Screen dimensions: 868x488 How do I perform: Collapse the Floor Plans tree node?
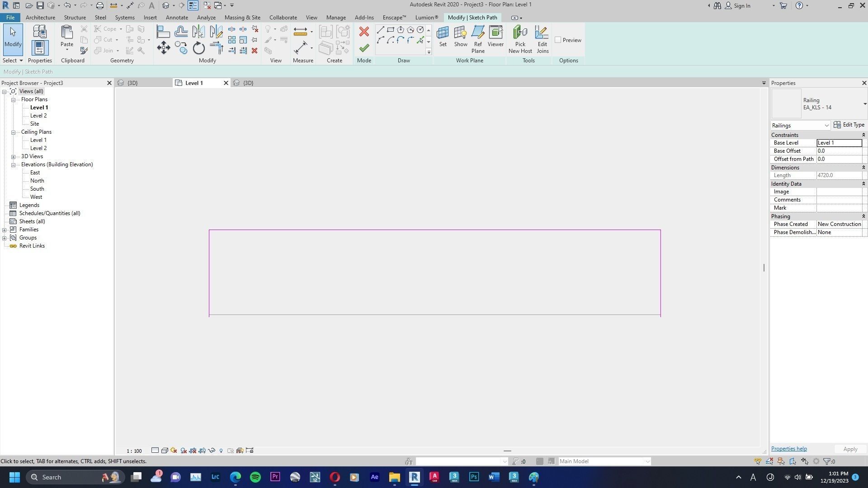click(x=14, y=100)
